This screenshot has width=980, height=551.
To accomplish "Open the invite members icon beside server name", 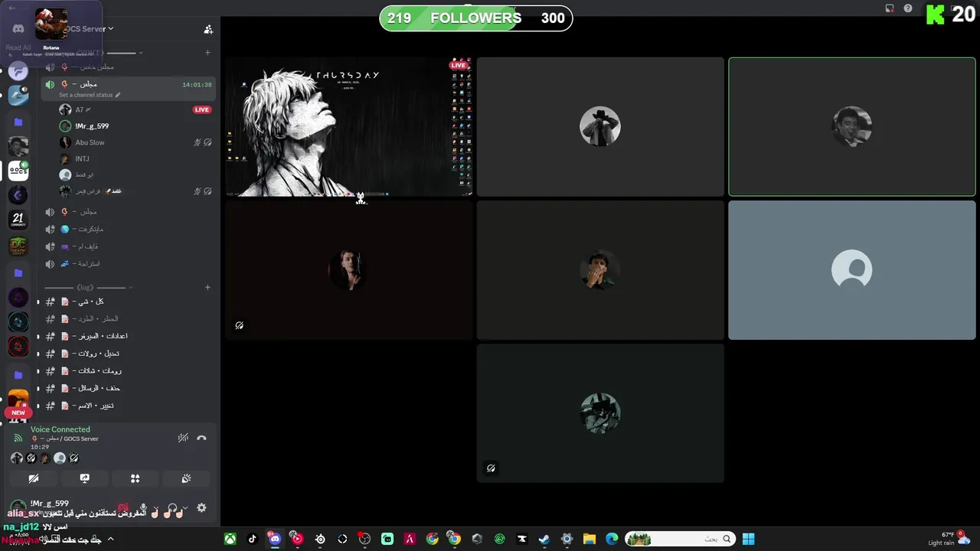I will click(208, 29).
